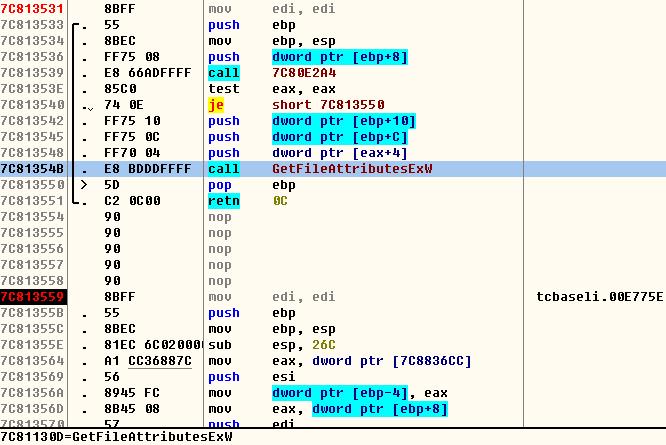
Task: Select address 7C81354B in highlighted row
Action: (x=32, y=169)
